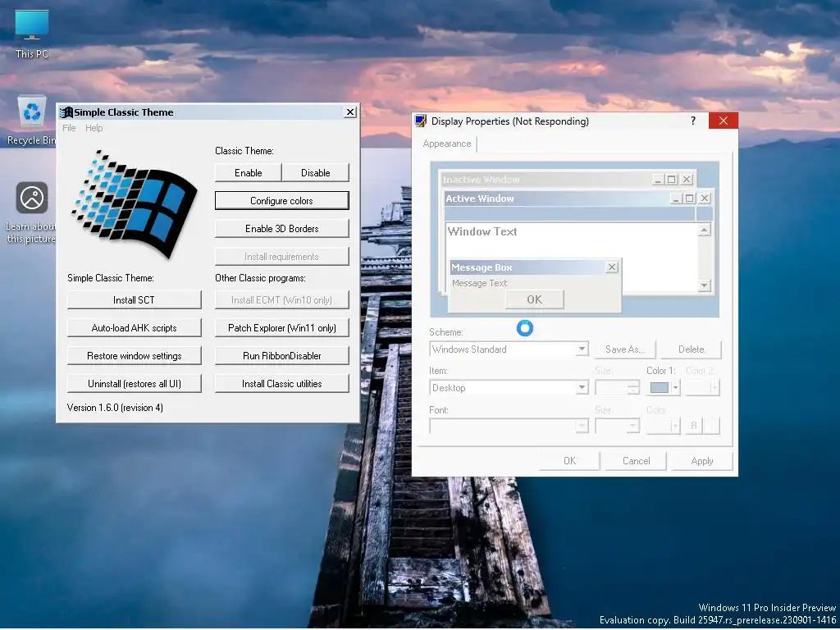Open the Color 2 swatch picker
The width and height of the screenshot is (840, 630).
[702, 388]
